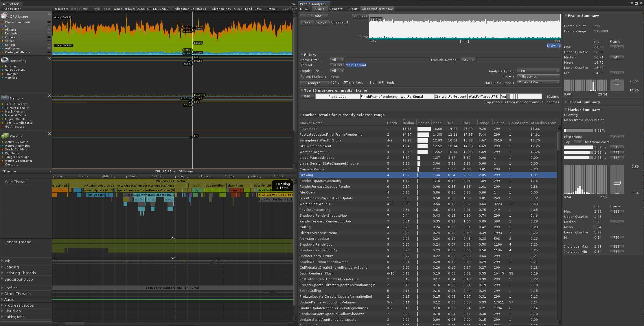Toggle Active Dynamic in the Physics chart
This screenshot has height=326, width=644.
point(16,142)
